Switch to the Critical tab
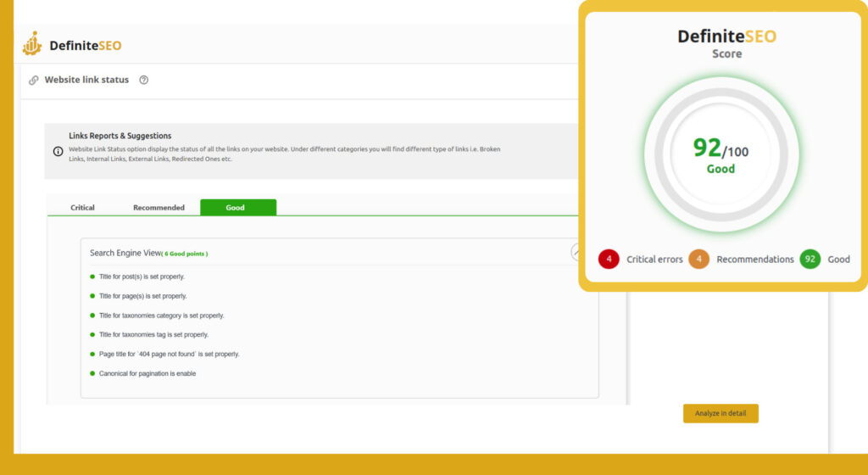The height and width of the screenshot is (475, 868). coord(82,208)
